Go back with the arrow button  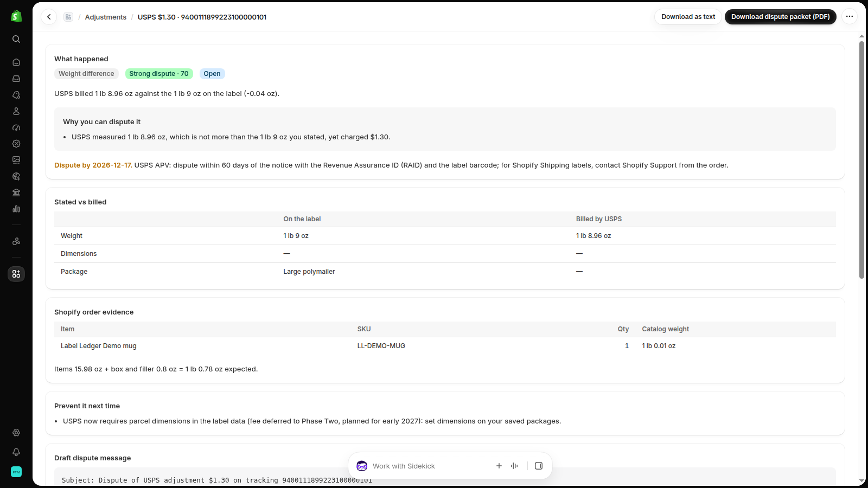pos(49,17)
